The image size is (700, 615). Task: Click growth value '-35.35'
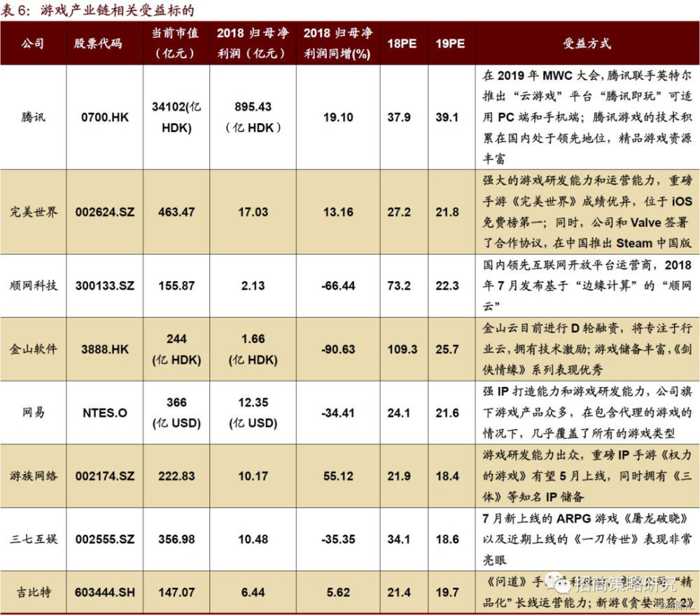tap(338, 539)
